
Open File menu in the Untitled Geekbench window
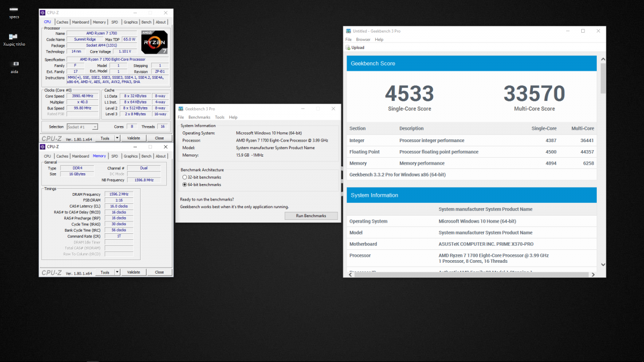(x=348, y=39)
